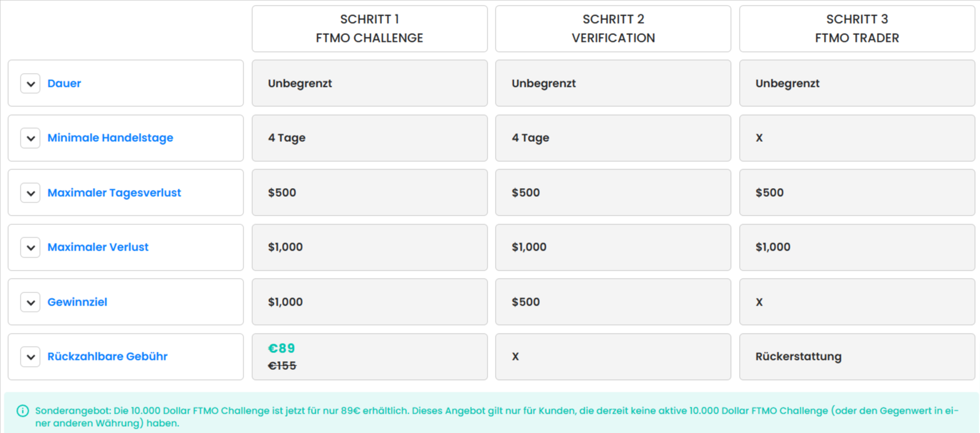Click the €89 discounted fee price
980x433 pixels.
tap(282, 349)
